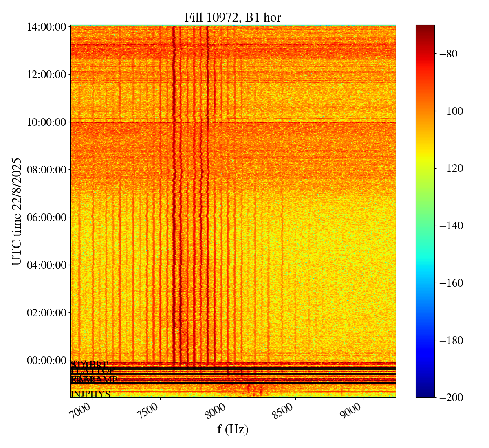Click the 'UTC time 22/8/2025' y-axis label
This screenshot has height=448, width=489.
pyautogui.click(x=17, y=211)
